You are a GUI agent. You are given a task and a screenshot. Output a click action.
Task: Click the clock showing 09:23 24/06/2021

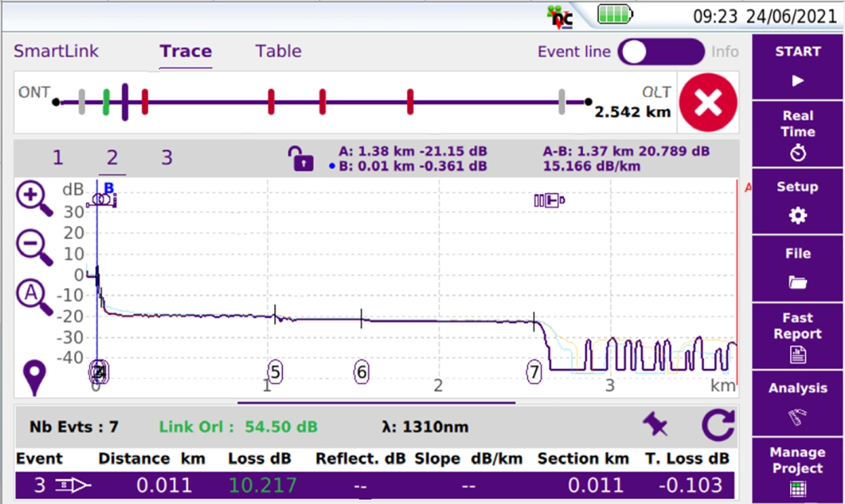coord(765,15)
